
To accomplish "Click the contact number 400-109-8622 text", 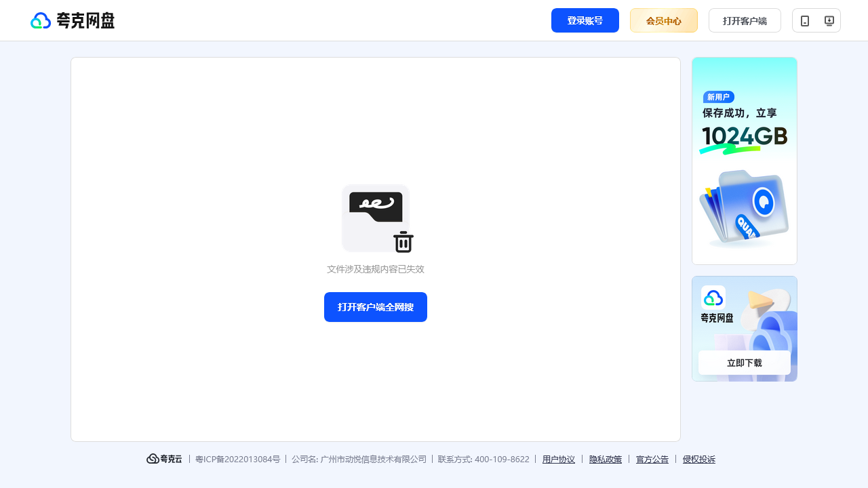I will (x=502, y=459).
